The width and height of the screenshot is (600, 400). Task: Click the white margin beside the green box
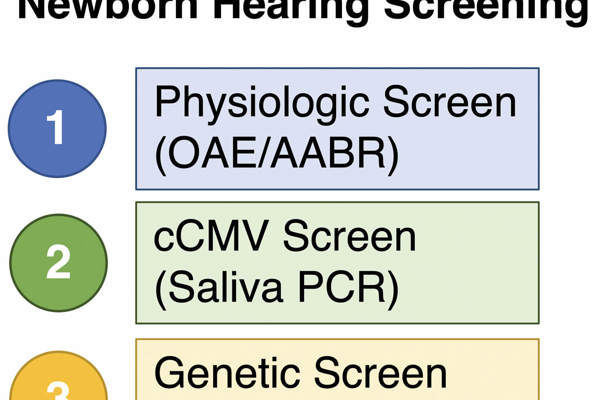[x=570, y=262]
